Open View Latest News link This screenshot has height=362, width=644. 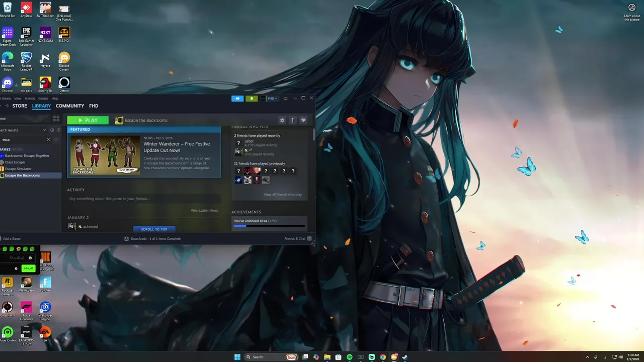[204, 210]
